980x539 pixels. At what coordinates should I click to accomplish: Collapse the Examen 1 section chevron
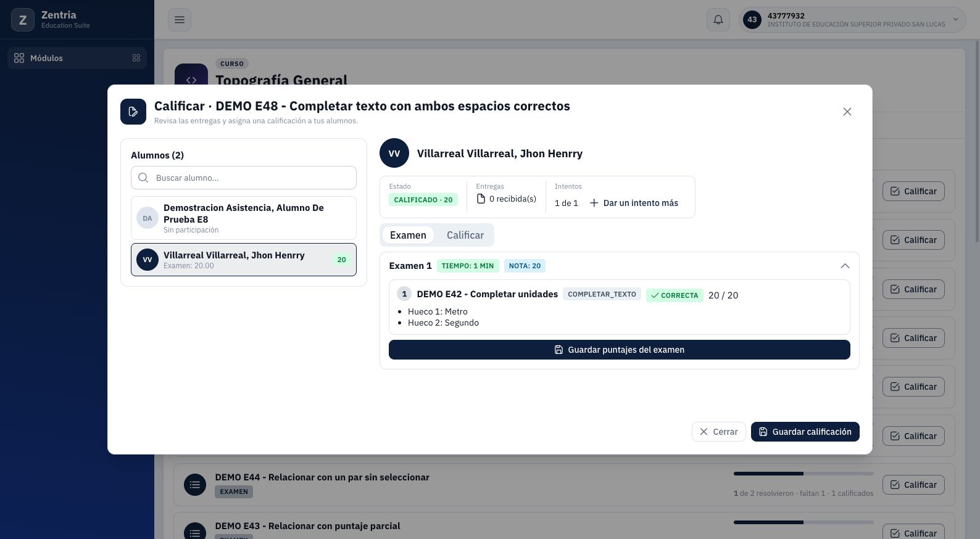tap(845, 266)
